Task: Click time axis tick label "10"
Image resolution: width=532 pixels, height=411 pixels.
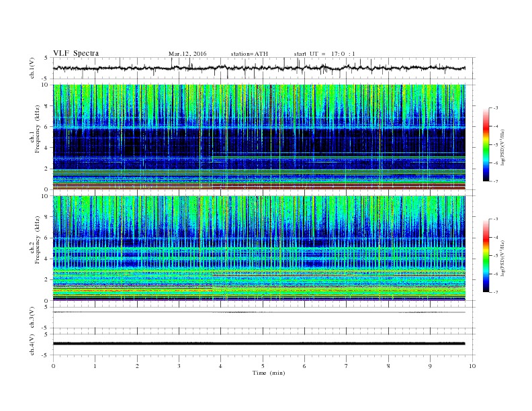Action: (x=472, y=366)
